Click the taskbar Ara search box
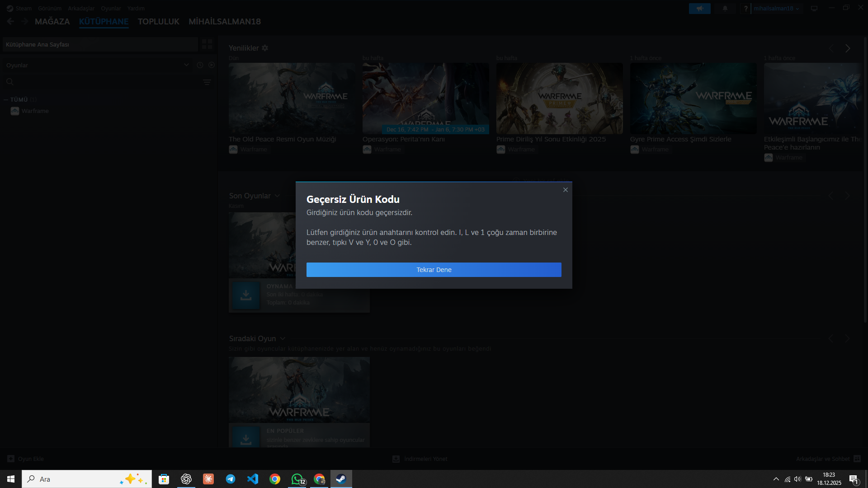 [x=87, y=479]
